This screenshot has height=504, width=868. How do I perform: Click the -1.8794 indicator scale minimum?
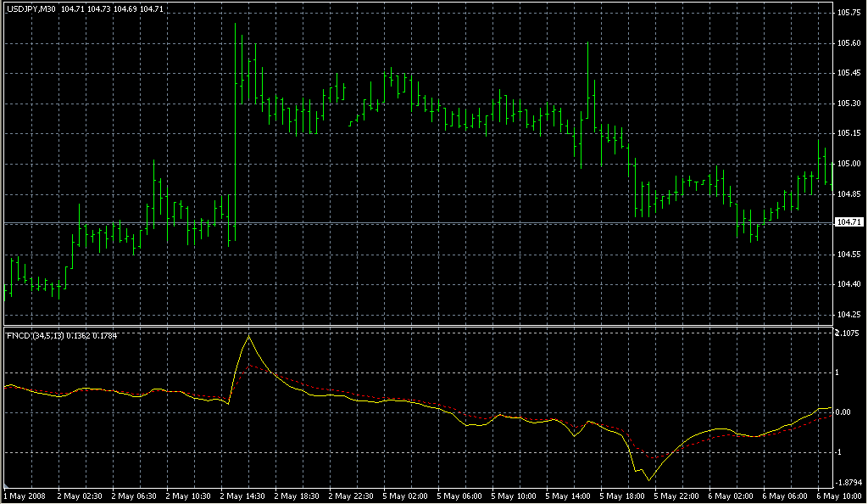(848, 482)
